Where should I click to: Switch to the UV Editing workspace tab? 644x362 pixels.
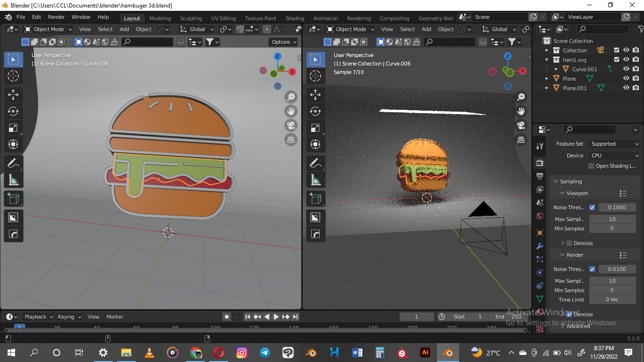223,18
